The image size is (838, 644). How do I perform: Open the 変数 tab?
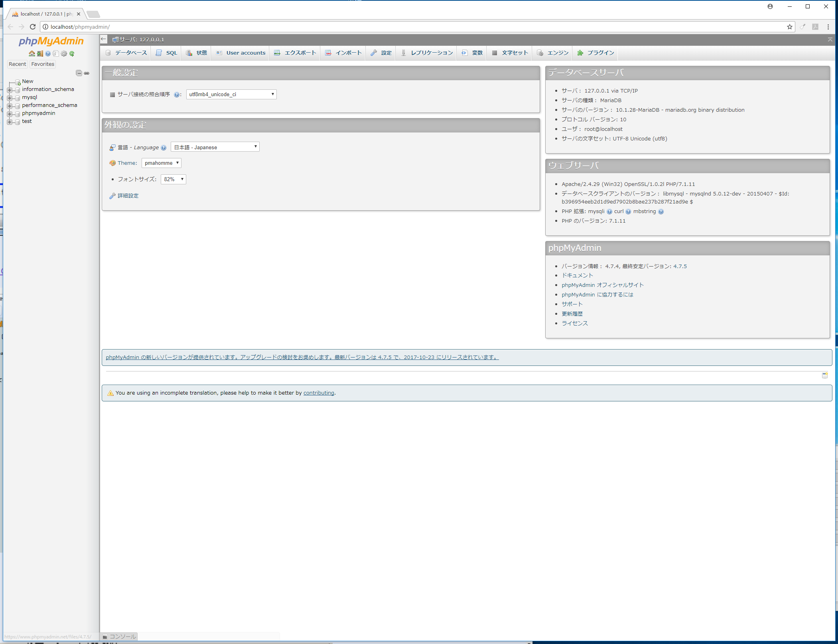pos(472,53)
